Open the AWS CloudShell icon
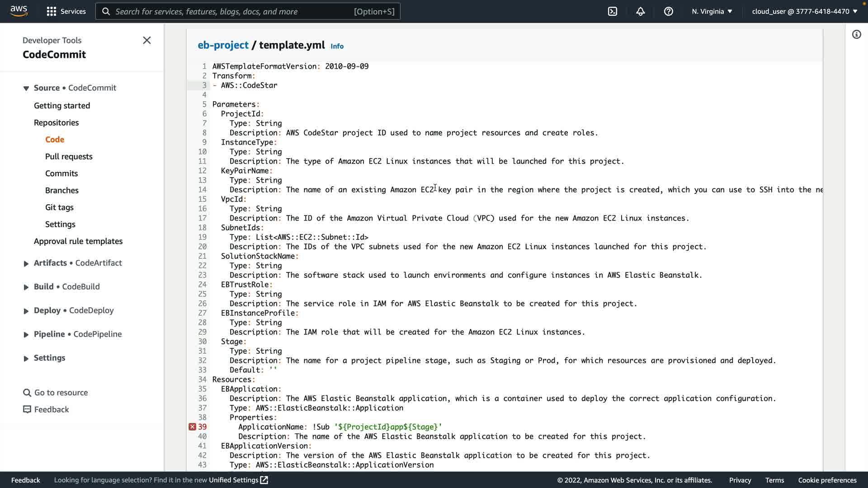 [x=613, y=11]
